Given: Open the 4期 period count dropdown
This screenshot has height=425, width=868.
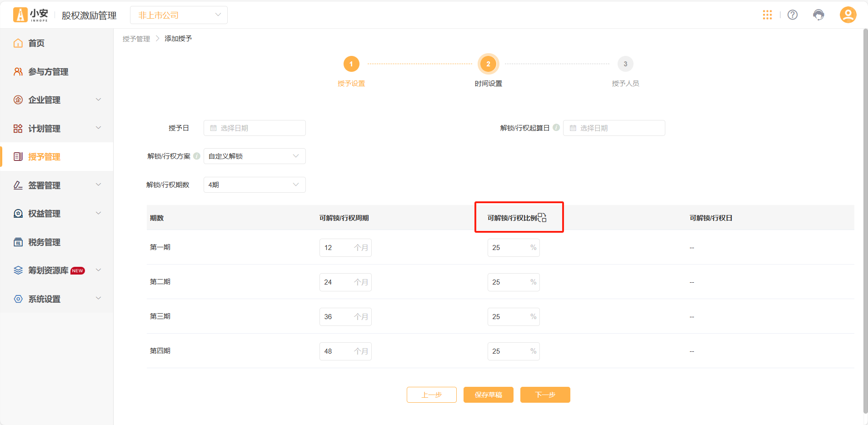Looking at the screenshot, I should point(254,185).
